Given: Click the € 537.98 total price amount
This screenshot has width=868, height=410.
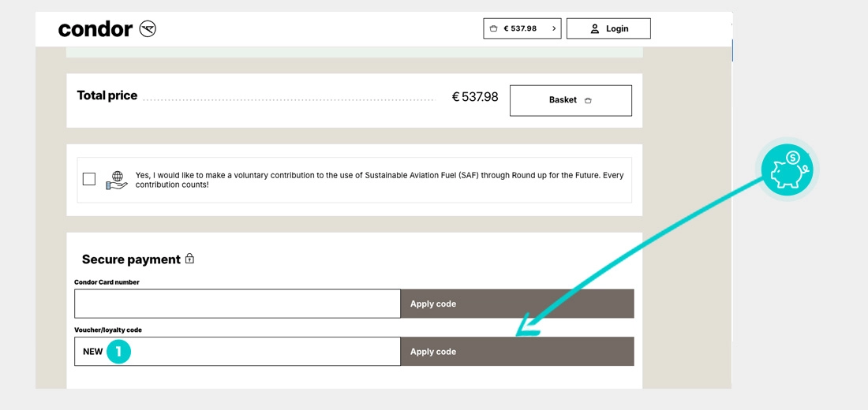Looking at the screenshot, I should [475, 98].
